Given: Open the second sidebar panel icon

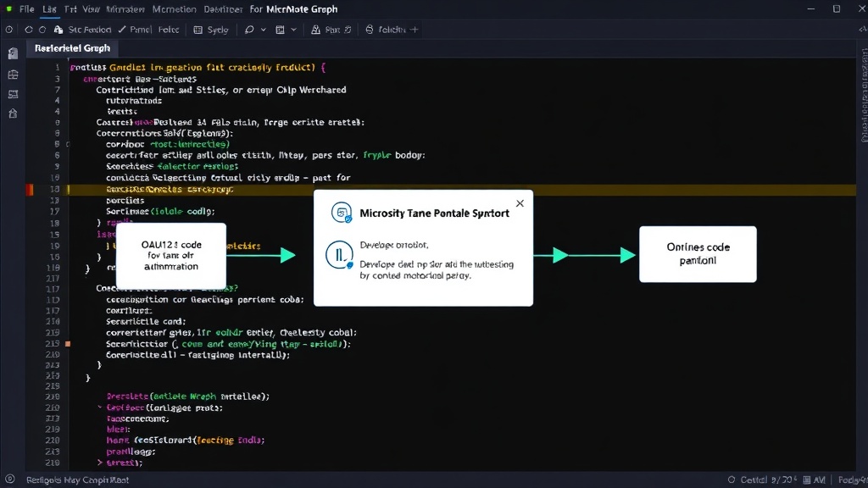Looking at the screenshot, I should click(x=14, y=75).
